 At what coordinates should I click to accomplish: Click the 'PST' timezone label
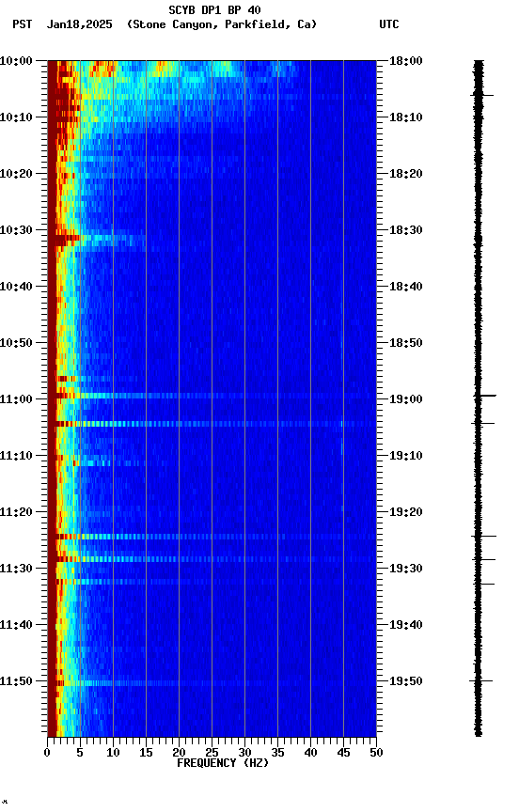(x=23, y=24)
